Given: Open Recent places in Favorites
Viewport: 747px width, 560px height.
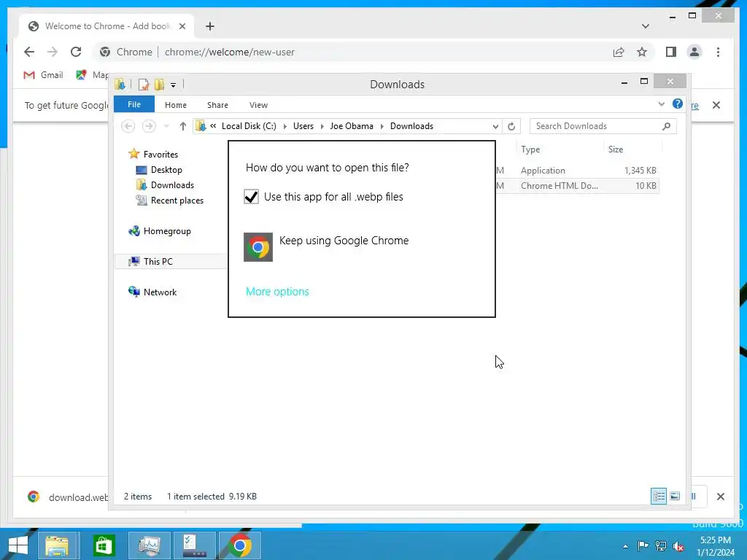Looking at the screenshot, I should click(x=177, y=201).
